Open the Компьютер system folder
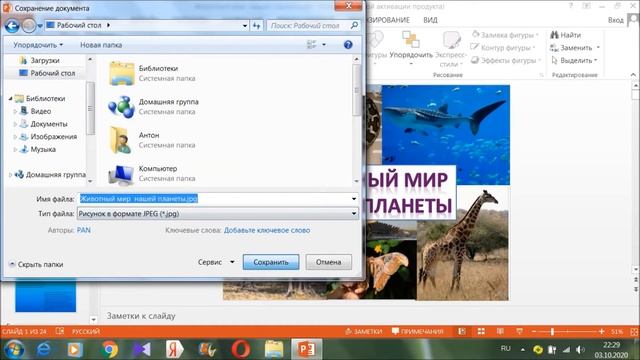The image size is (640, 360). [x=151, y=173]
